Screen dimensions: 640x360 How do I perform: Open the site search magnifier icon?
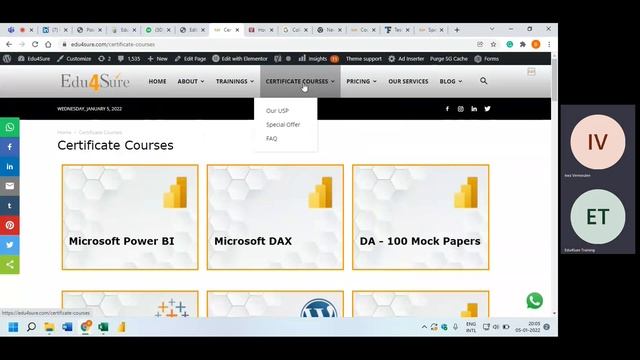[484, 81]
